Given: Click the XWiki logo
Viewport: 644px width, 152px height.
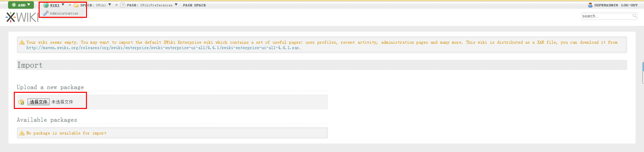Looking at the screenshot, I should 22,17.
